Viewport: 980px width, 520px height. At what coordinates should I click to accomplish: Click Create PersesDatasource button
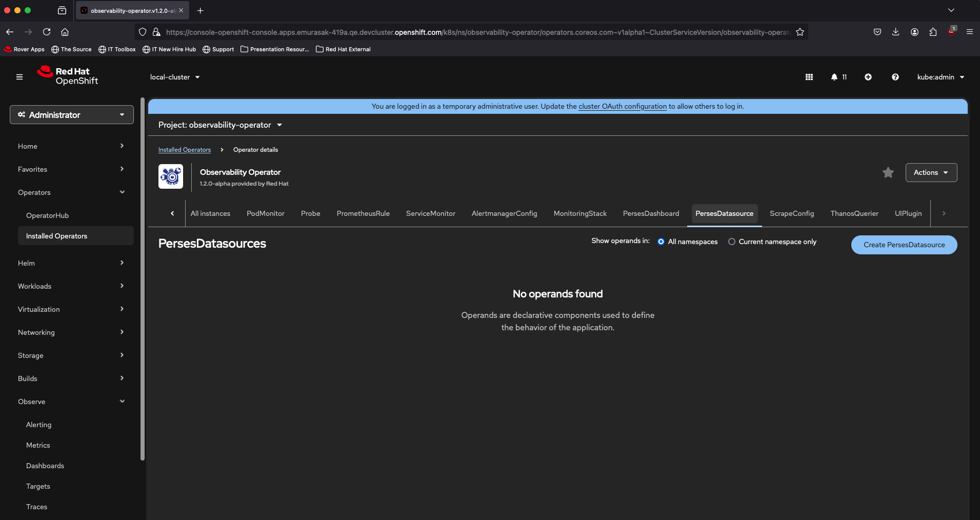[x=904, y=245]
